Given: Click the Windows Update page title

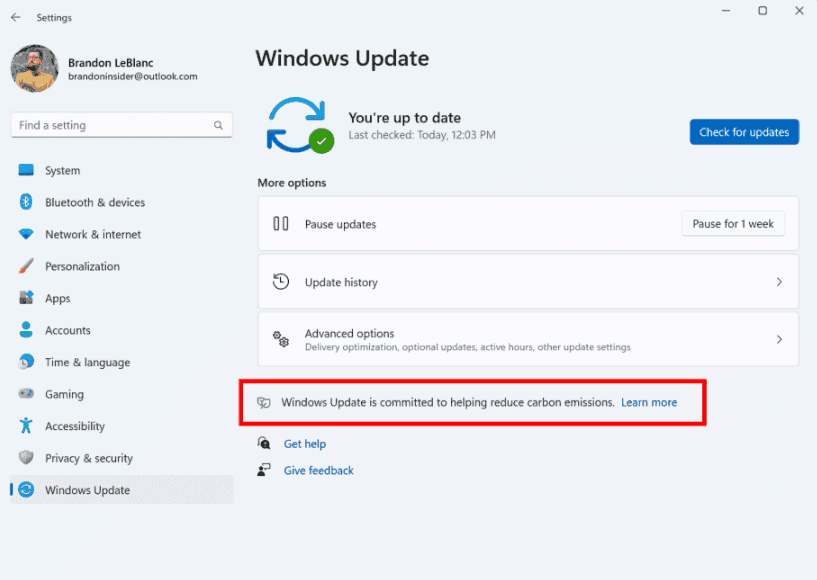Looking at the screenshot, I should (342, 58).
